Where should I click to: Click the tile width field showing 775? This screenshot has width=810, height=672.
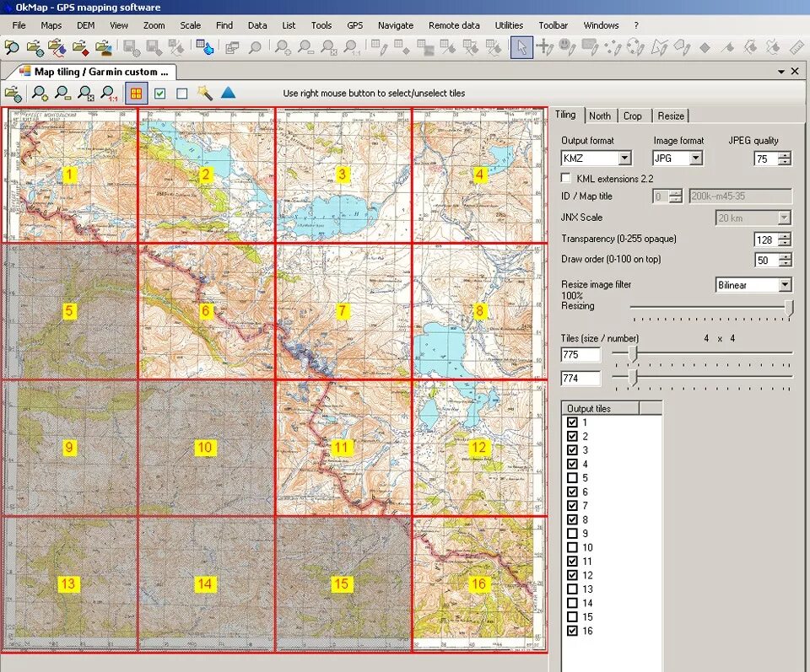(580, 355)
